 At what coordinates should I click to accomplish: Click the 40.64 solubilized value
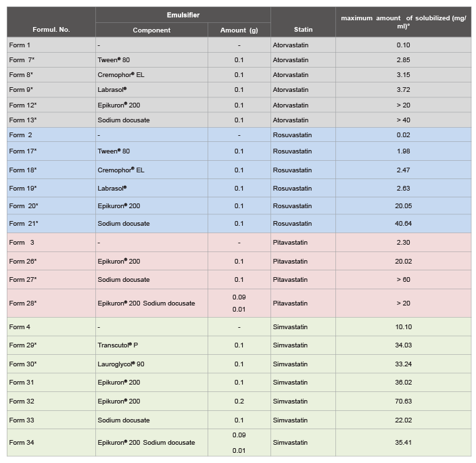click(x=403, y=224)
